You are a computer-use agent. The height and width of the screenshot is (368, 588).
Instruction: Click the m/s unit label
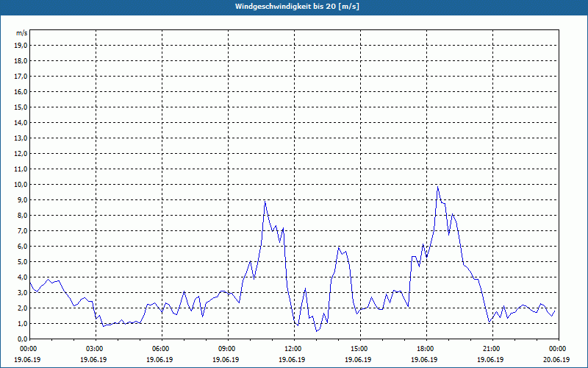click(x=21, y=33)
